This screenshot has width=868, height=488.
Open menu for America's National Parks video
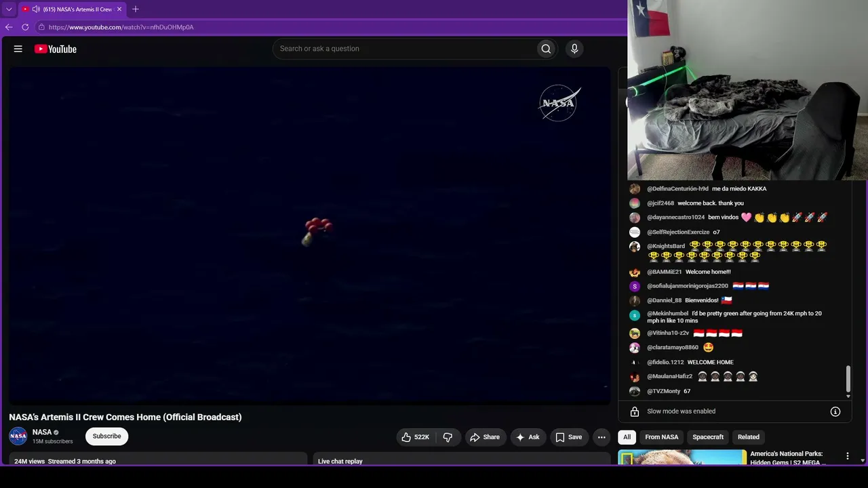click(x=847, y=456)
